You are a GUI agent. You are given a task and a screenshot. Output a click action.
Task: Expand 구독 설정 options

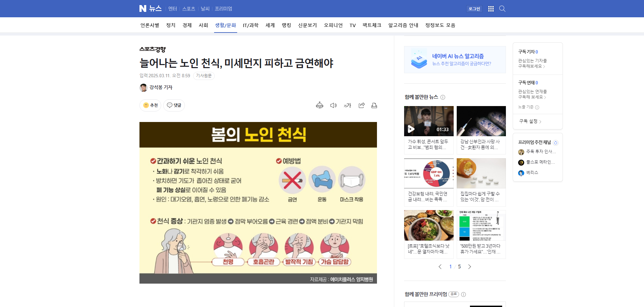(530, 121)
